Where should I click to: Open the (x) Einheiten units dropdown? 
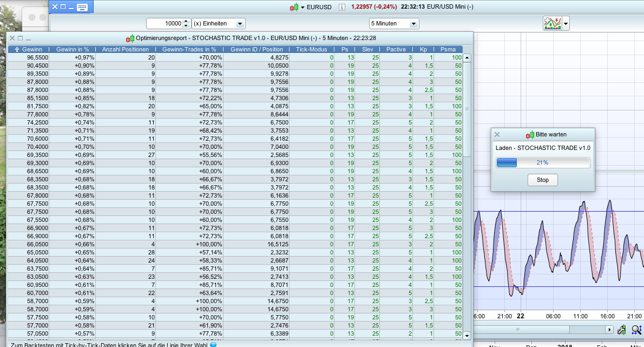(240, 24)
